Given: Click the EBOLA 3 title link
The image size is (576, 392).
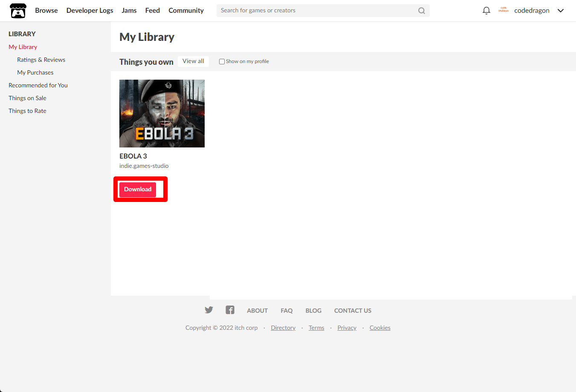Looking at the screenshot, I should pyautogui.click(x=133, y=156).
